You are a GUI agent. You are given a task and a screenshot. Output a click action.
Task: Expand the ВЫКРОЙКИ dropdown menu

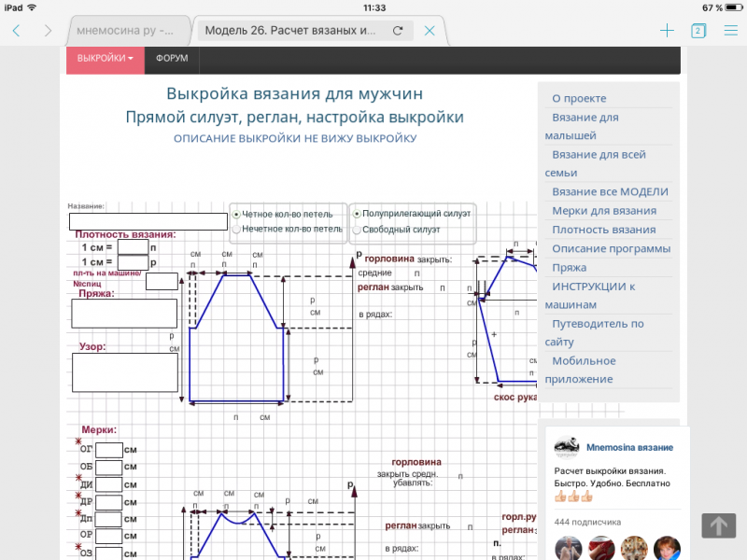(105, 59)
